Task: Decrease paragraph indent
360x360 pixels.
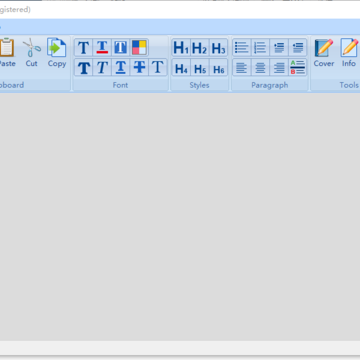Action: pos(298,48)
